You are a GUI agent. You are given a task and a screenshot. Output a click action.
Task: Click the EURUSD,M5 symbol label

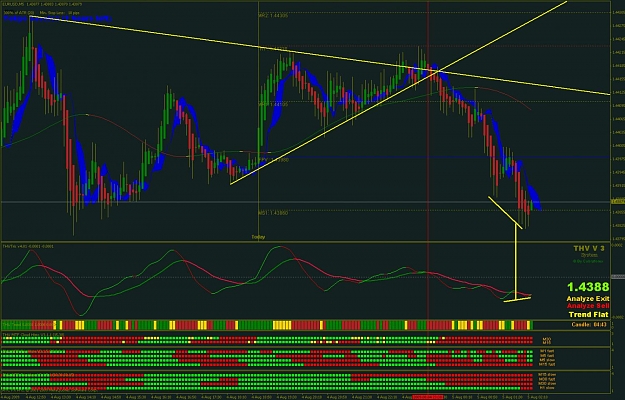14,4
